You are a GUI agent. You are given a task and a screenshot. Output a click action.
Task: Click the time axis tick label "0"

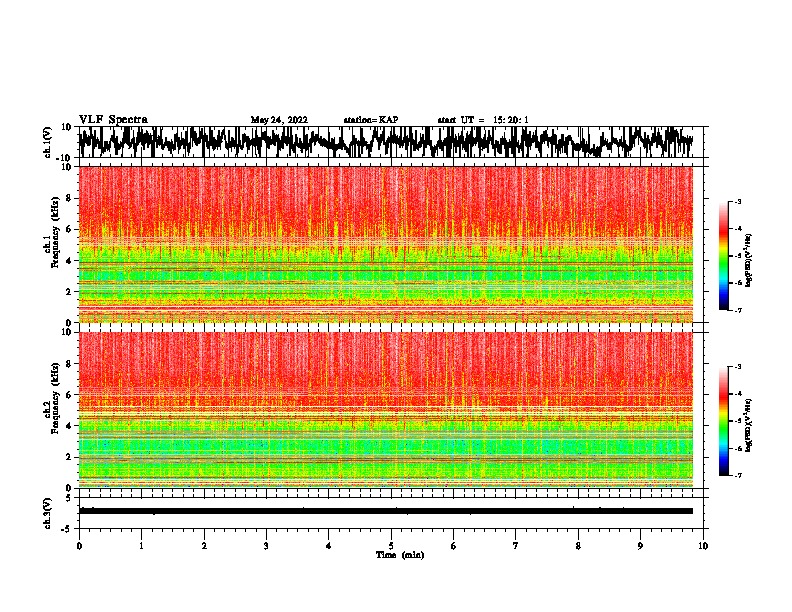[x=79, y=546]
